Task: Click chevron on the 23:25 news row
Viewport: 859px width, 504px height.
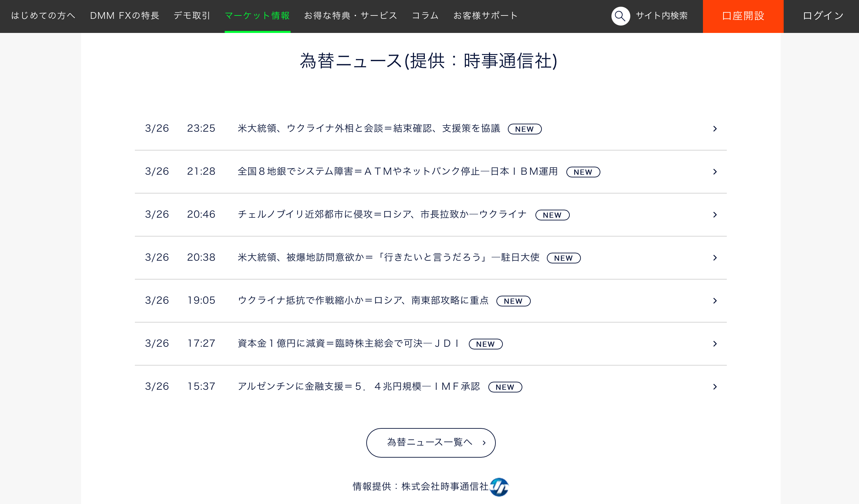Action: pos(715,129)
